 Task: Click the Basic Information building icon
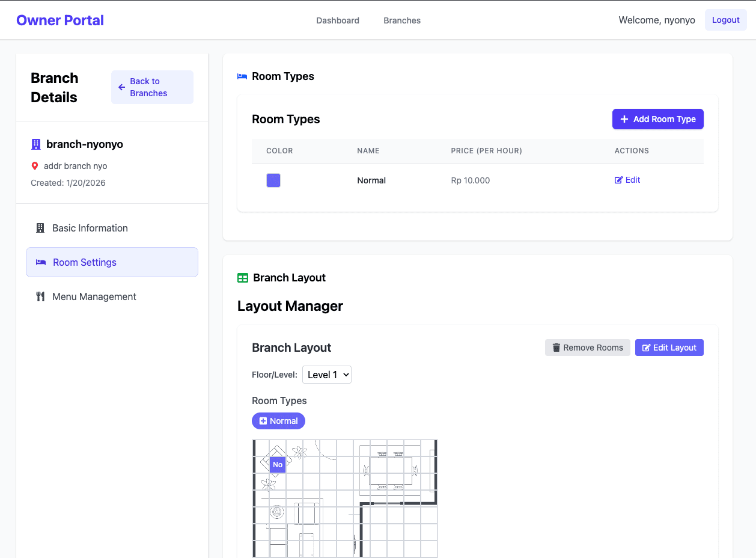[40, 228]
